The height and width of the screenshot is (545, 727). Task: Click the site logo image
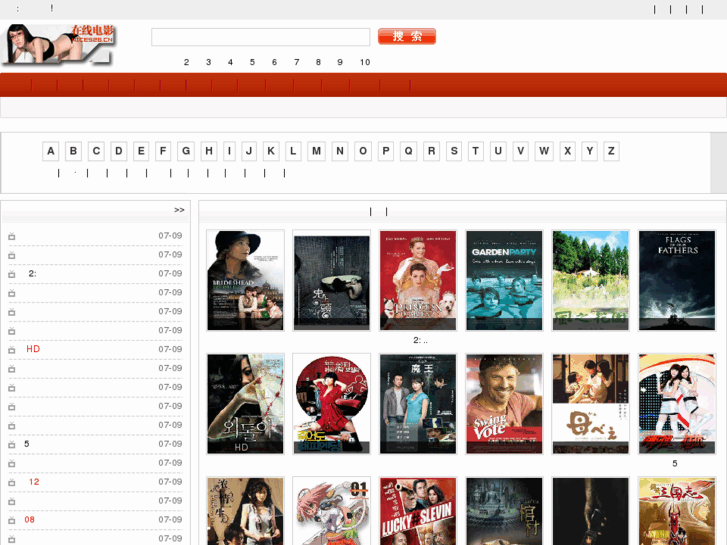click(58, 44)
